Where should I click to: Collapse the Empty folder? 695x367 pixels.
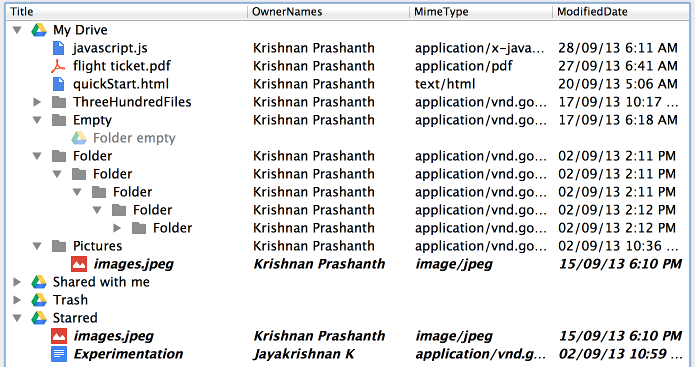click(x=37, y=120)
